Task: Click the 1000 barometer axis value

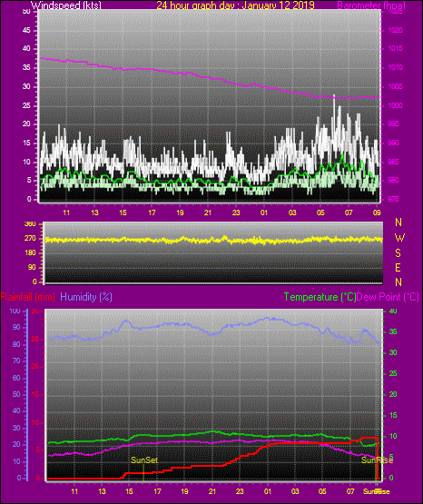Action: tap(396, 105)
